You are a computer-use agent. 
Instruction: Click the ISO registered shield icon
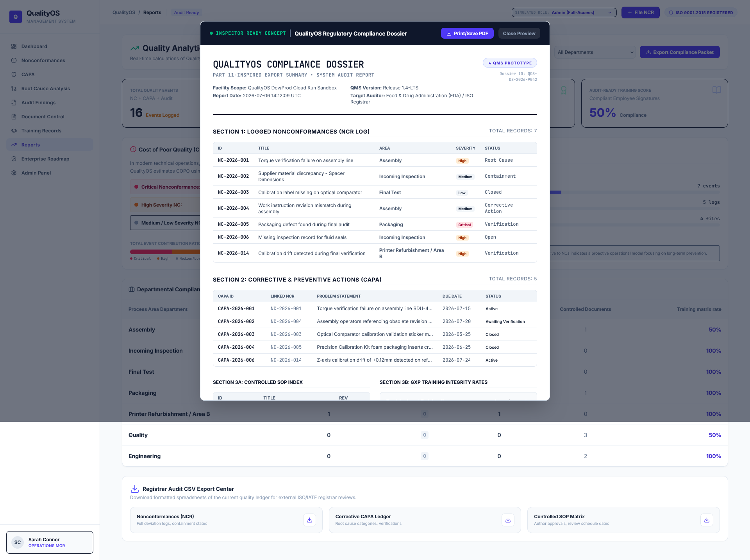pyautogui.click(x=671, y=12)
